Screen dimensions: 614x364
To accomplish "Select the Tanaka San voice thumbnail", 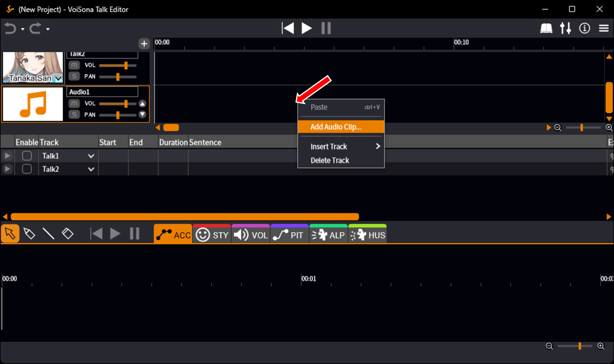I will [x=33, y=67].
